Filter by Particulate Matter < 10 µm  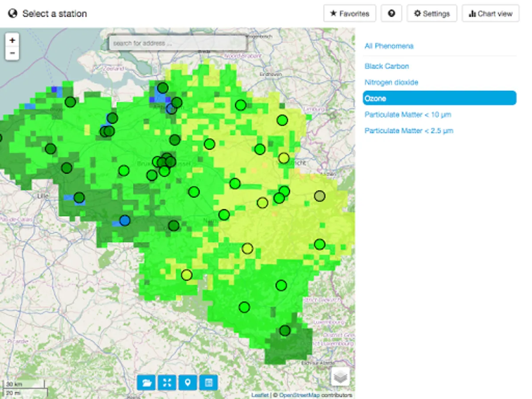(x=408, y=115)
